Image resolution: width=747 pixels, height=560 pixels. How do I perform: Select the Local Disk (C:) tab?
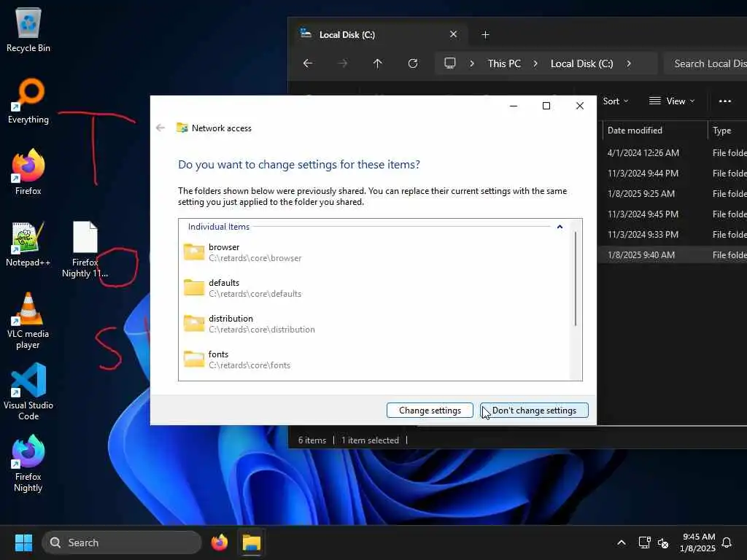click(379, 35)
